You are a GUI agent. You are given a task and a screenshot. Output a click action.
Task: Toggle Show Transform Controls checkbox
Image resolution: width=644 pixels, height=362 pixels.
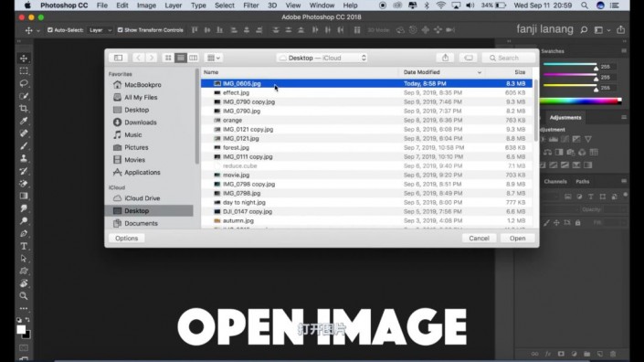(x=120, y=30)
